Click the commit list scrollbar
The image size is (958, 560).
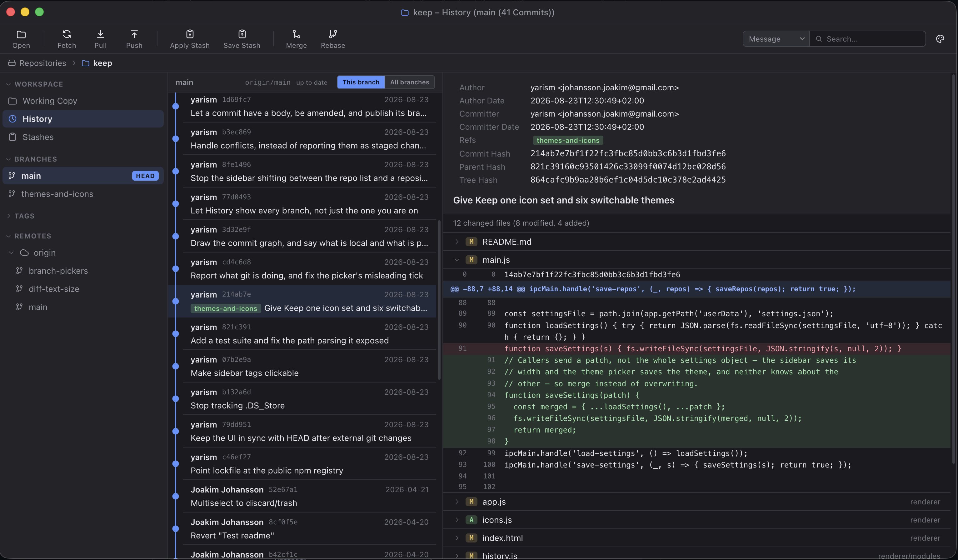click(439, 300)
